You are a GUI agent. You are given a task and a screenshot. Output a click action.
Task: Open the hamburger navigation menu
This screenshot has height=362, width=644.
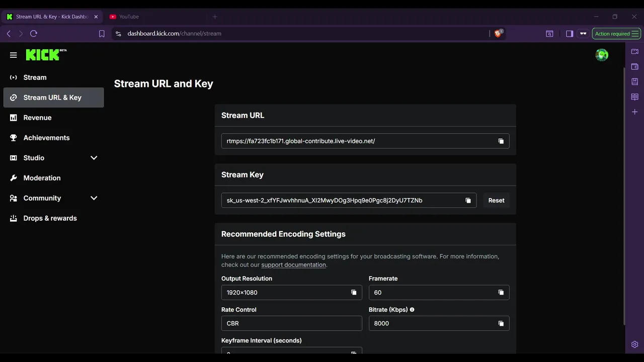[14, 55]
